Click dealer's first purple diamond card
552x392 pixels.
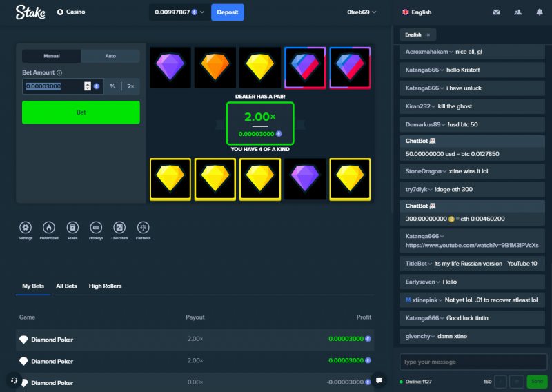[x=170, y=67]
